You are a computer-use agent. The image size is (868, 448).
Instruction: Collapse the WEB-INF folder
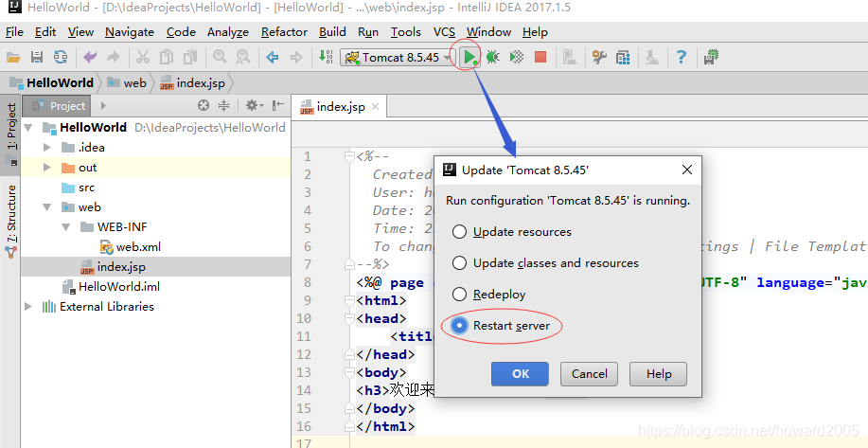(66, 227)
